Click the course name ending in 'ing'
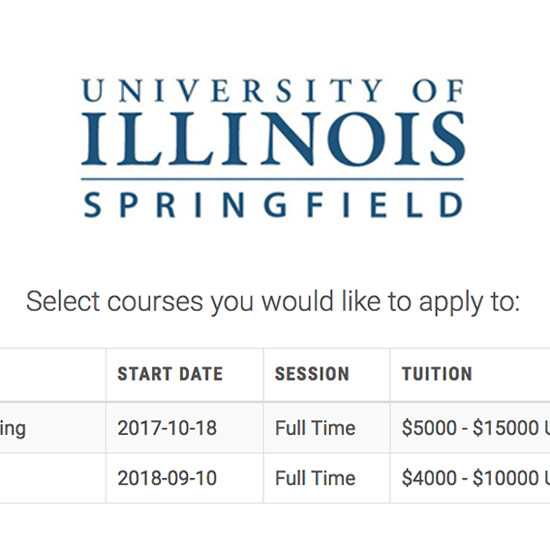The image size is (550, 550). point(13,429)
